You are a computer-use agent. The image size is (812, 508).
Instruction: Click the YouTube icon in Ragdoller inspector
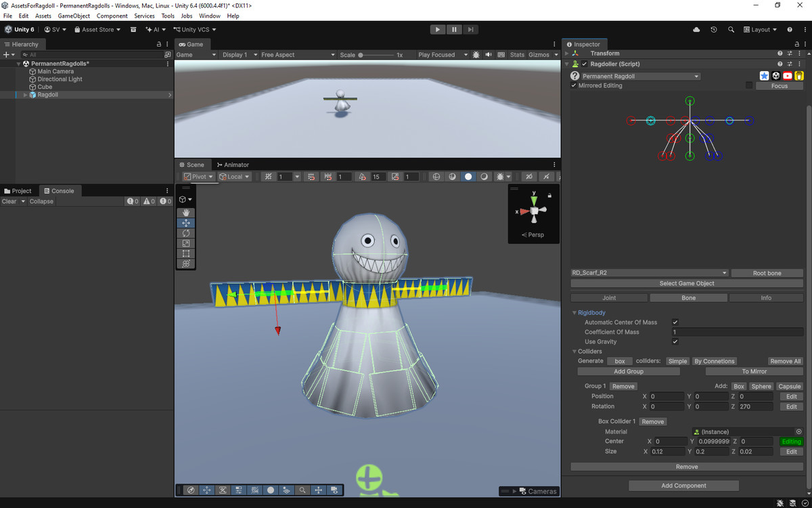[788, 77]
